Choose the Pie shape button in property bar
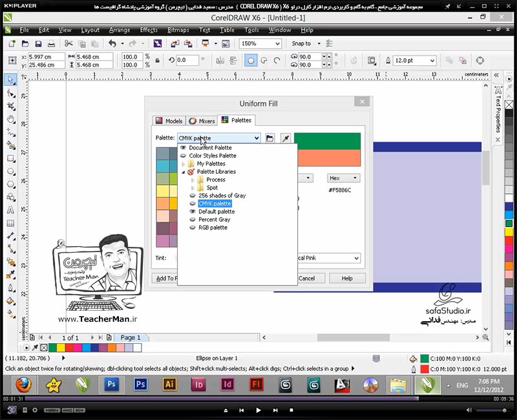The height and width of the screenshot is (420, 517). [x=264, y=61]
